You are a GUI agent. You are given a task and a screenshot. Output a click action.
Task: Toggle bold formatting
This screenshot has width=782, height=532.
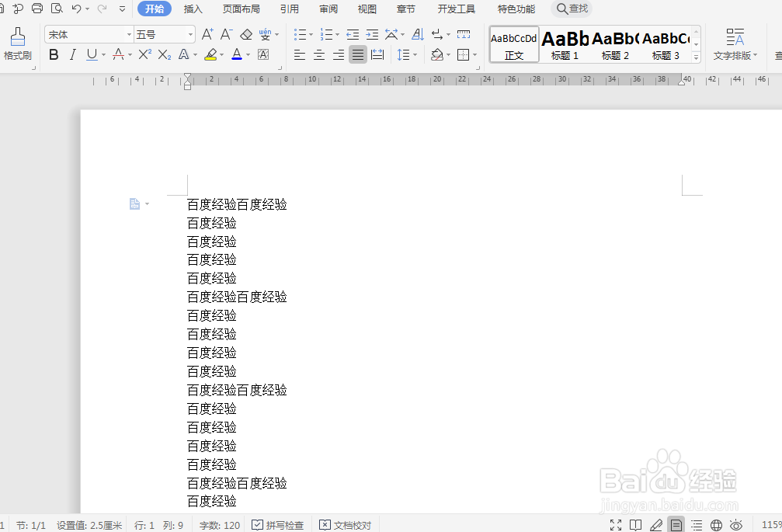click(x=54, y=54)
